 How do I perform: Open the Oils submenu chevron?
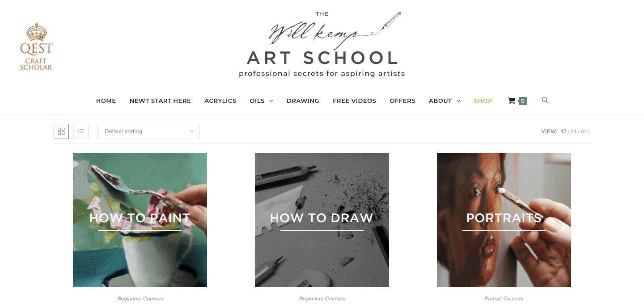[271, 101]
